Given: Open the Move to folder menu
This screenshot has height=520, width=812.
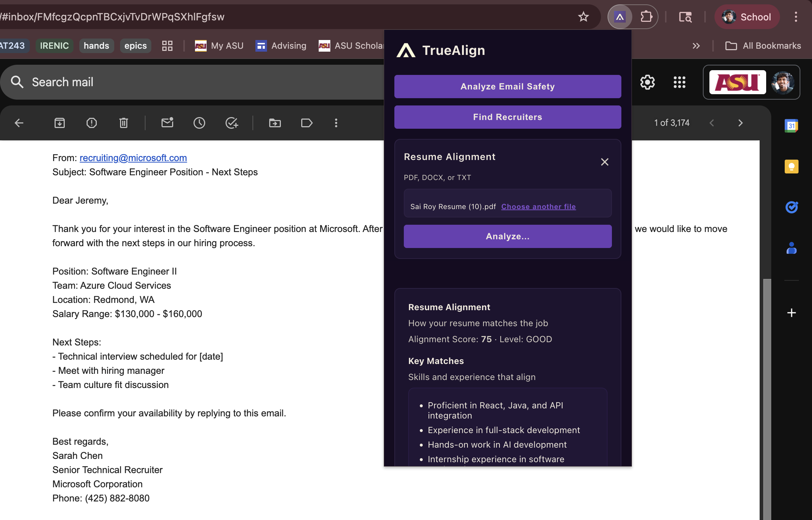Looking at the screenshot, I should pos(275,123).
